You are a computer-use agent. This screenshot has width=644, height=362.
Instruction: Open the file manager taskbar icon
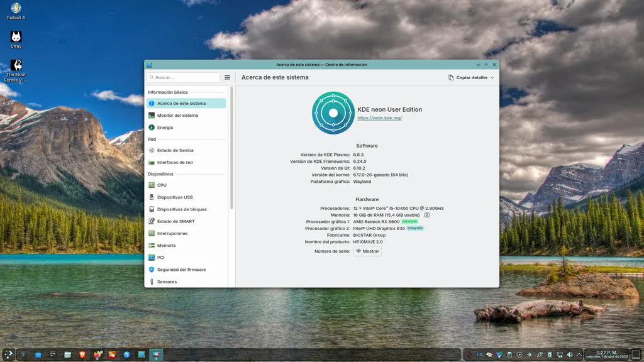[x=68, y=354]
